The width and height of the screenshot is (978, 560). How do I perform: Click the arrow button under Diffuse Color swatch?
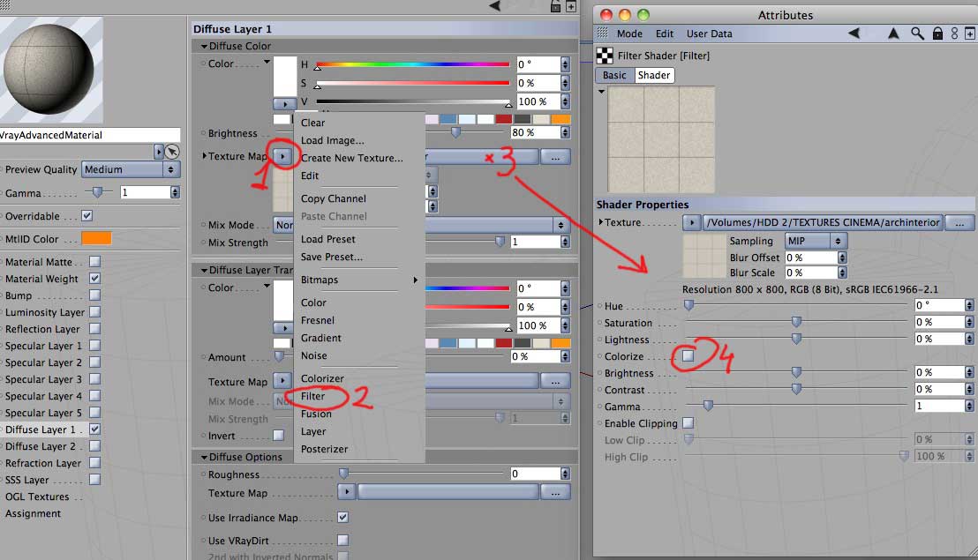click(284, 103)
